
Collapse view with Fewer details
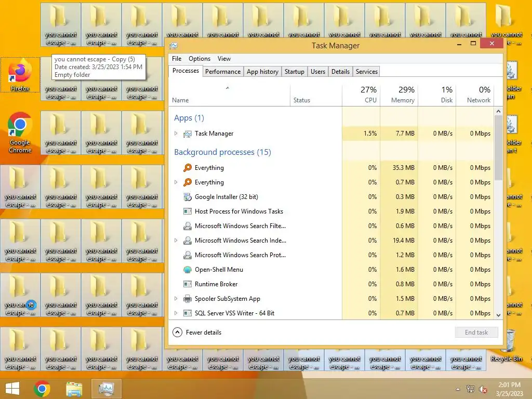pyautogui.click(x=197, y=332)
